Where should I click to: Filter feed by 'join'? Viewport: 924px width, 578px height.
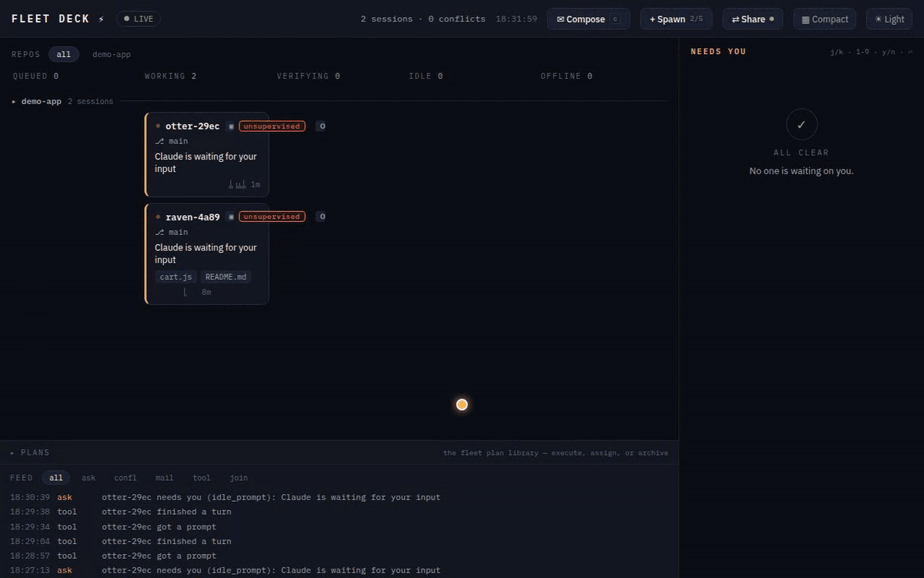(x=239, y=478)
